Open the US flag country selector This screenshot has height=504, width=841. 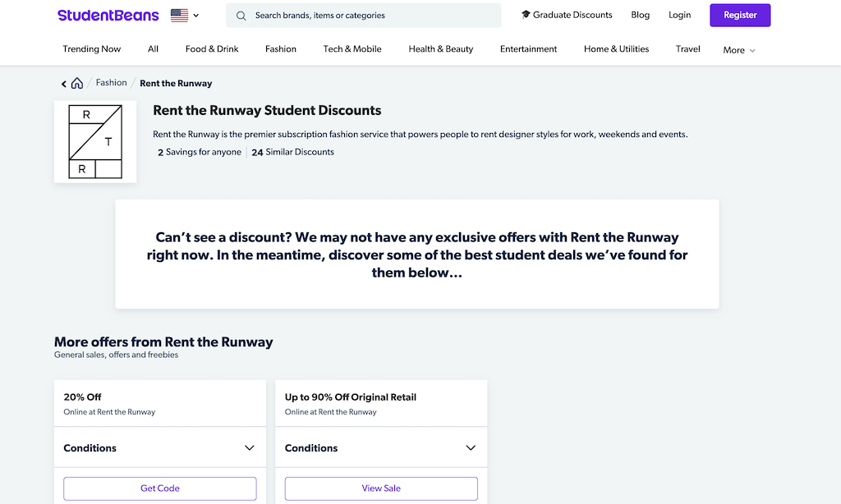click(x=185, y=16)
